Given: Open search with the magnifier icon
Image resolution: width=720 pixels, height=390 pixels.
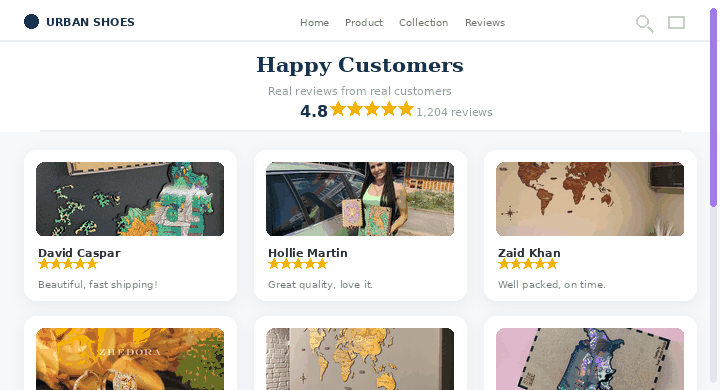Looking at the screenshot, I should [x=645, y=23].
